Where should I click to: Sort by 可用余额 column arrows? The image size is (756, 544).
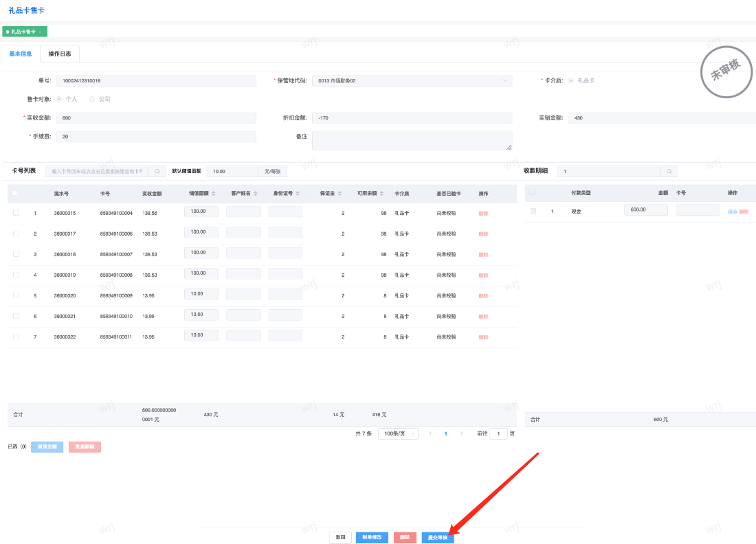coord(382,193)
